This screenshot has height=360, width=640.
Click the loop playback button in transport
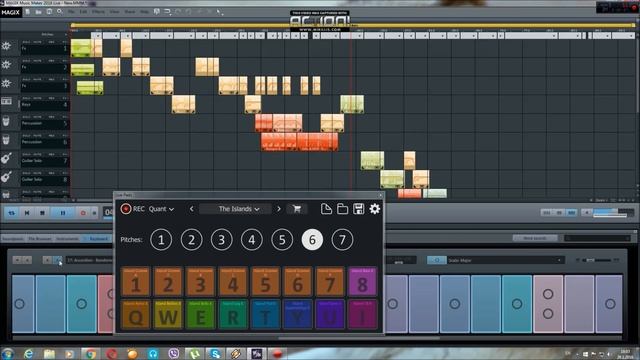[x=11, y=213]
